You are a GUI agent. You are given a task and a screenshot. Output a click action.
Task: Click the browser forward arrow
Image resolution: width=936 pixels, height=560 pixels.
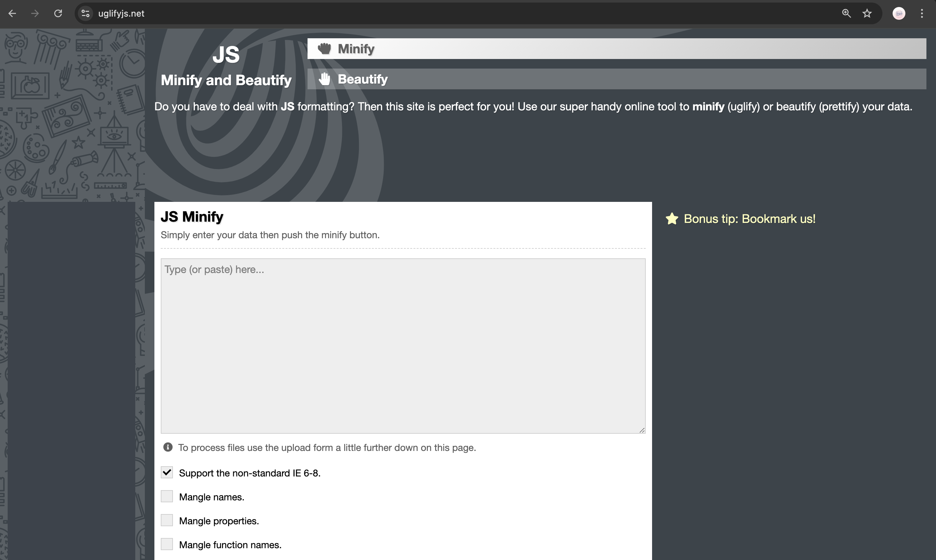pos(35,14)
